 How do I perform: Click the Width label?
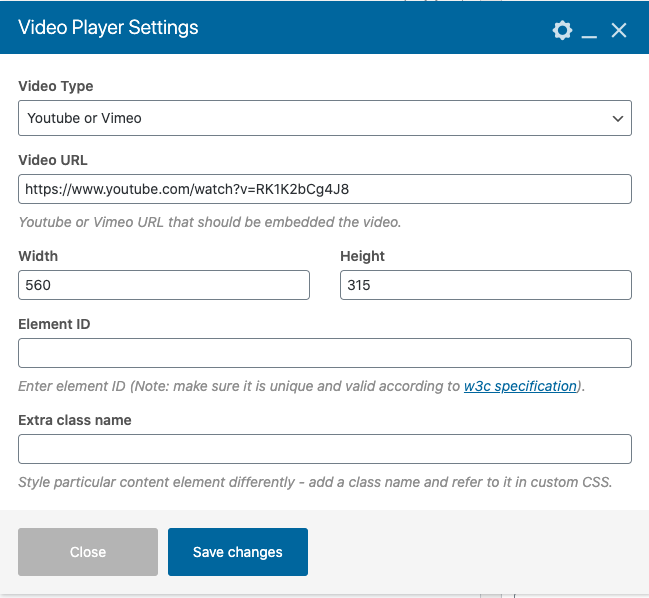tap(38, 256)
